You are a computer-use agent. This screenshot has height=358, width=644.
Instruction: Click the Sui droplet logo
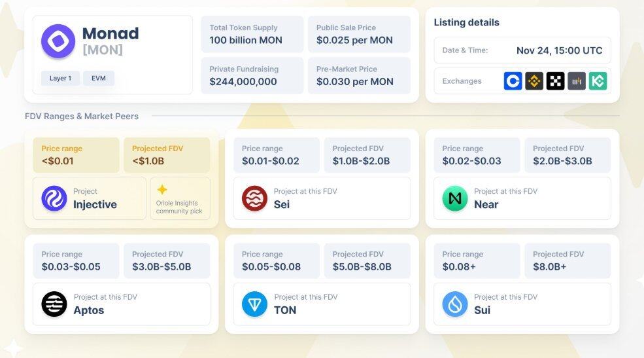coord(455,304)
